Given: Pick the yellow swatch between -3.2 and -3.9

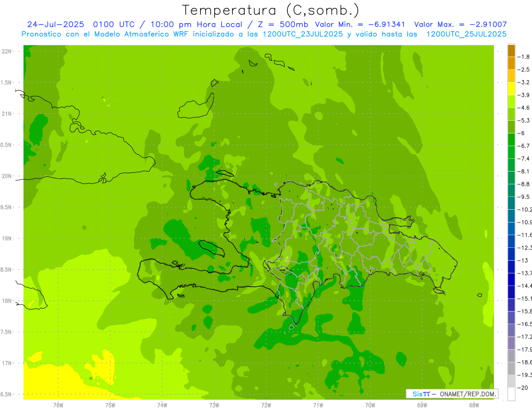Looking at the screenshot, I should tap(511, 89).
